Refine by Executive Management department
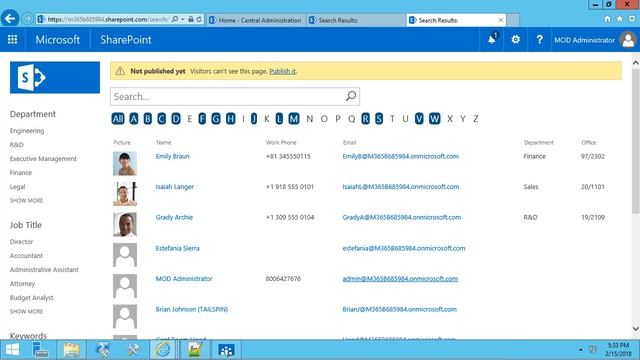This screenshot has width=640, height=360. coord(43,158)
